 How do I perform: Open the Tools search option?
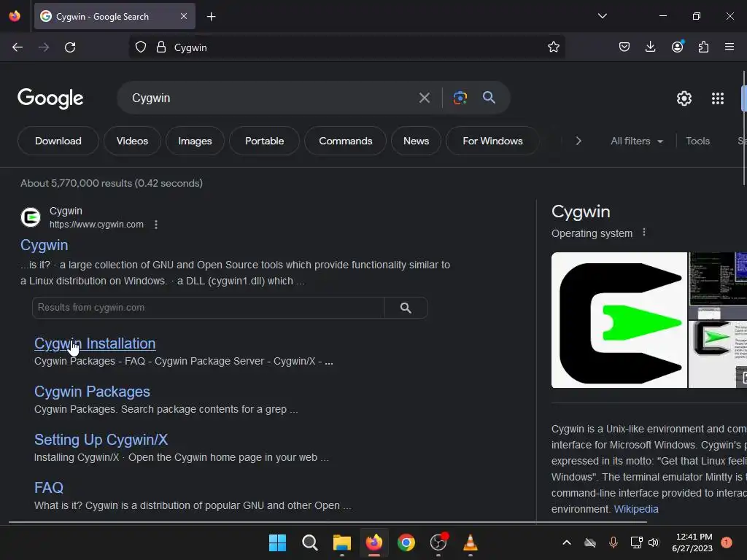[x=697, y=141]
